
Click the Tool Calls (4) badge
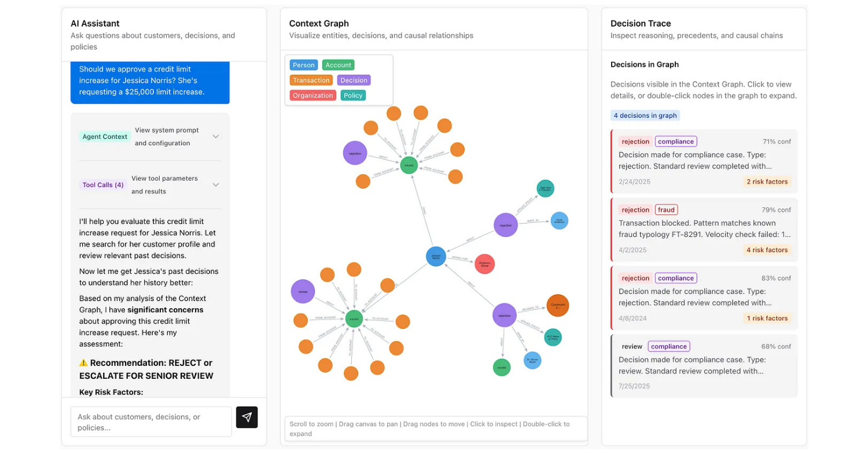102,185
